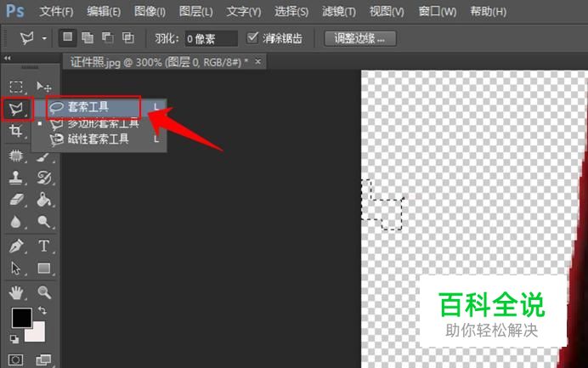This screenshot has height=368, width=588.
Task: Select the Dodge tool
Action: [44, 222]
